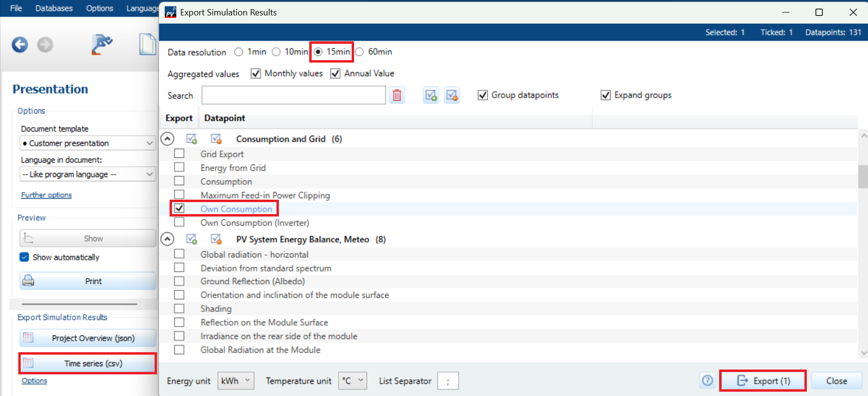Check the Grid Export datapoint

179,153
